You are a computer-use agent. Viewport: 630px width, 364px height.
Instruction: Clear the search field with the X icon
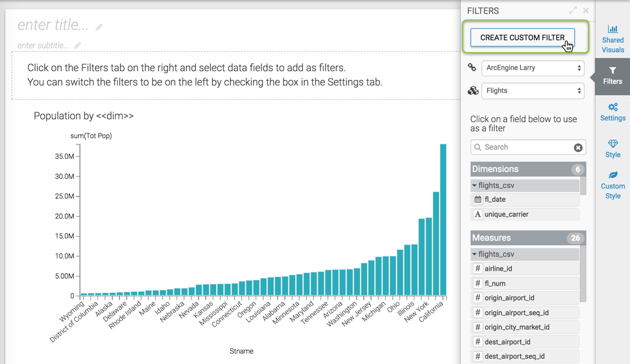pos(578,147)
